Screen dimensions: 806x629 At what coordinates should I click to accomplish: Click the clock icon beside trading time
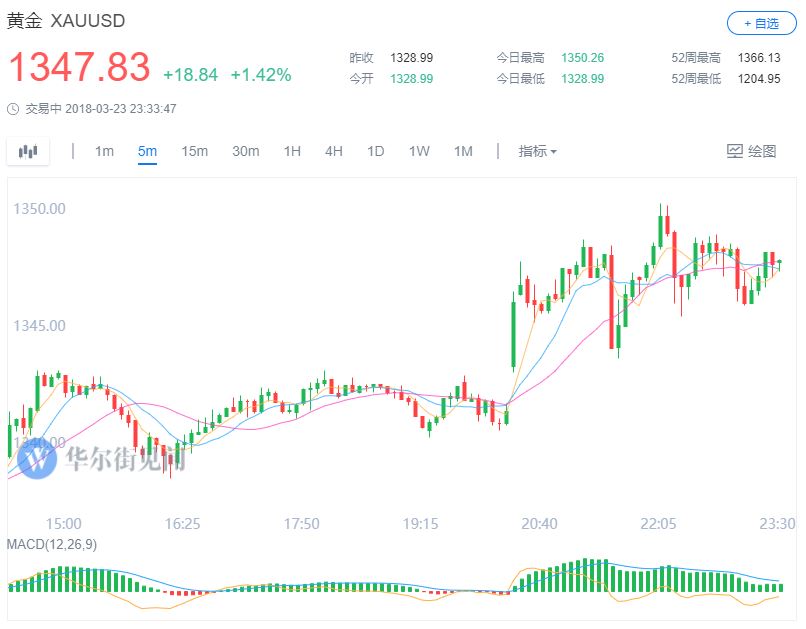13,109
